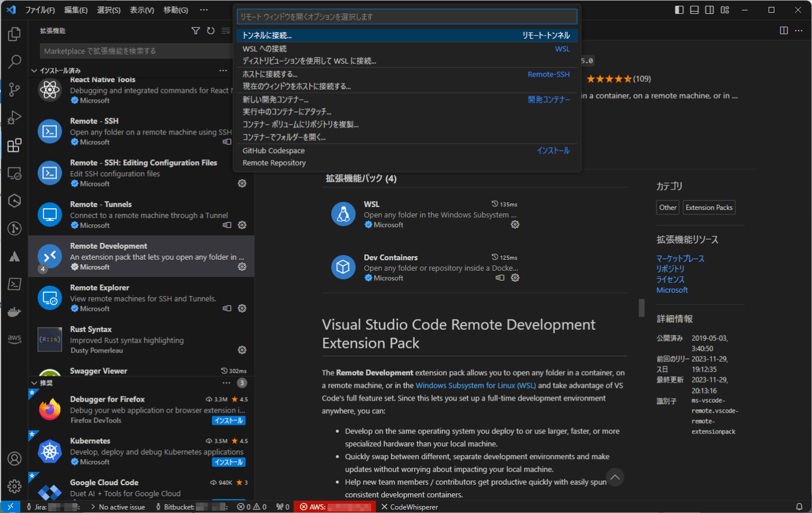Open the マーケットプレース link

(680, 259)
